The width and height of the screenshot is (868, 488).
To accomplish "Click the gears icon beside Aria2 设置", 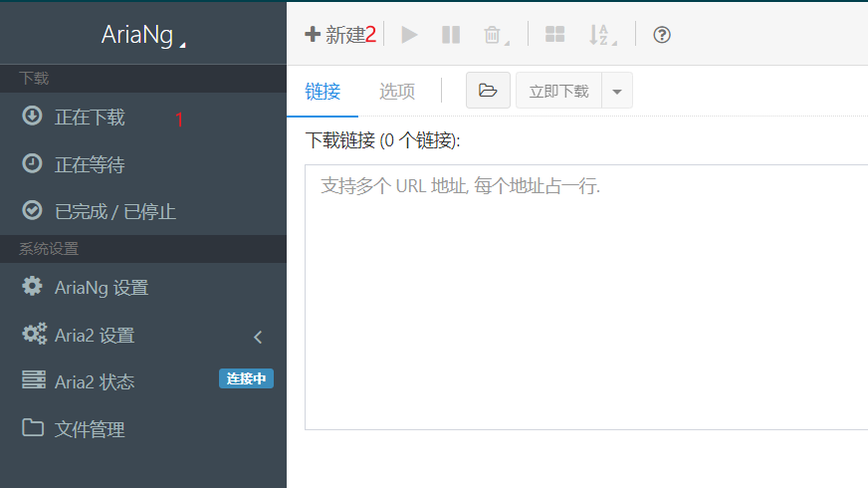I will 34,334.
